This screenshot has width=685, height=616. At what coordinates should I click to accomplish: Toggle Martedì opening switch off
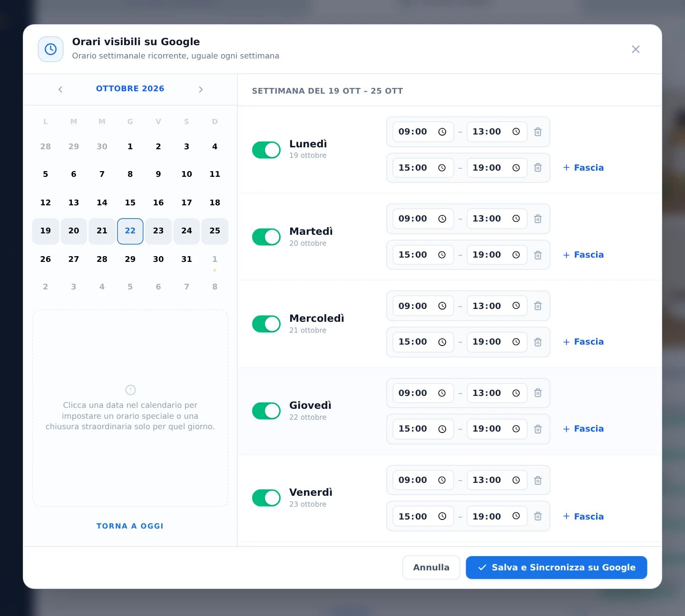266,237
